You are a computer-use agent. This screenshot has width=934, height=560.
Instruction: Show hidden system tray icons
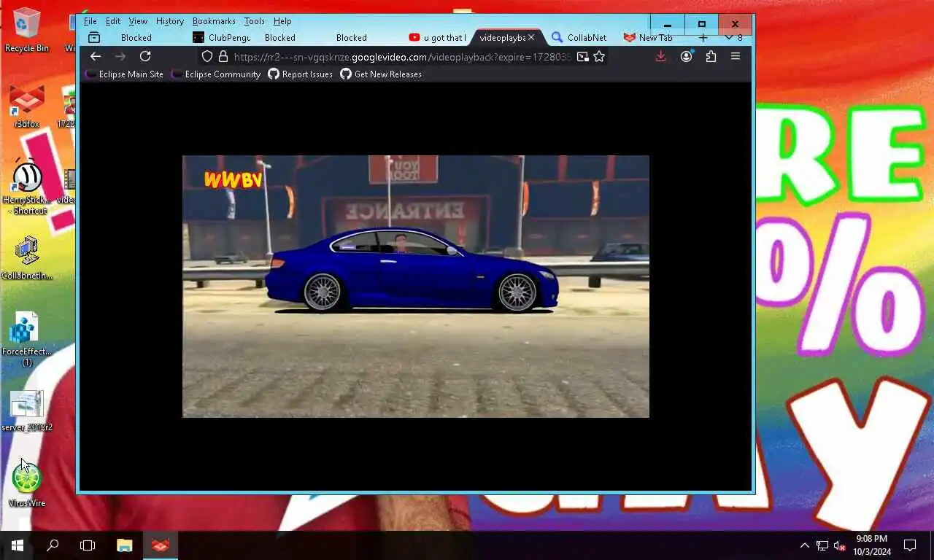tap(805, 545)
